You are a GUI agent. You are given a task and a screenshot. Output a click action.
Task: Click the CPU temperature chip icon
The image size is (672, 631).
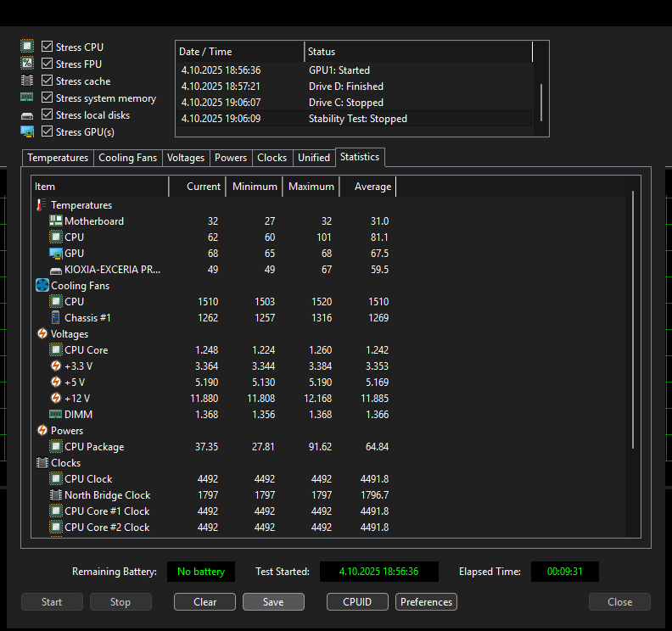click(x=56, y=237)
